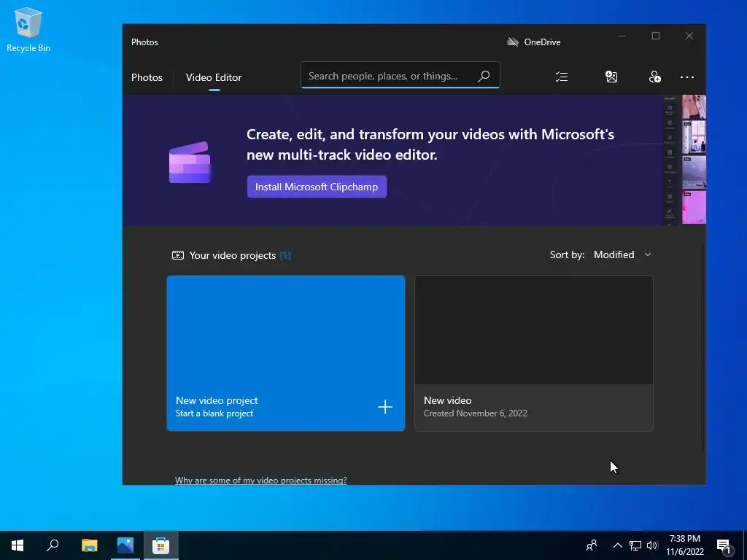This screenshot has height=560, width=747.
Task: Click the Search people, places, or things field
Action: click(x=400, y=75)
